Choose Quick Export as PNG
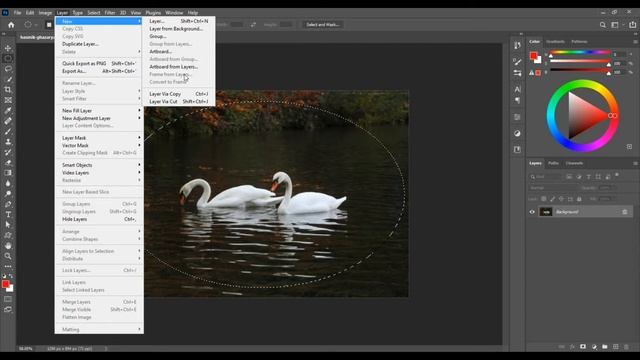The image size is (640, 360). coord(99,64)
